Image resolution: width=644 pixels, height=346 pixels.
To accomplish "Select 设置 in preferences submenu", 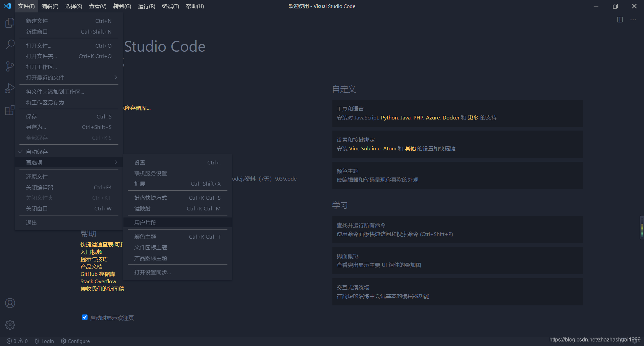I will [x=177, y=162].
